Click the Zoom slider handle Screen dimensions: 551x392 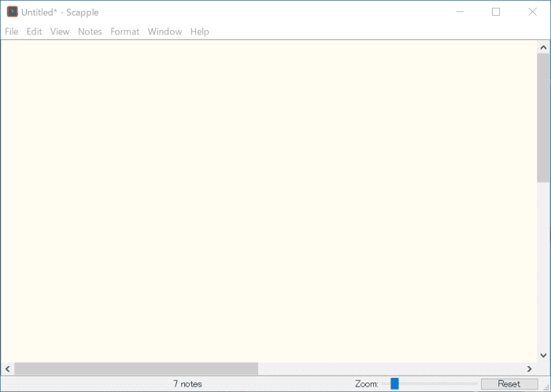(394, 383)
